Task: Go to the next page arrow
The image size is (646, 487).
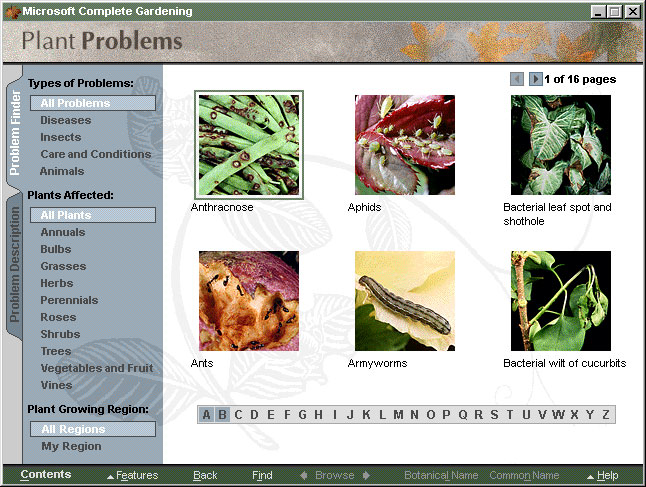Action: coord(535,79)
